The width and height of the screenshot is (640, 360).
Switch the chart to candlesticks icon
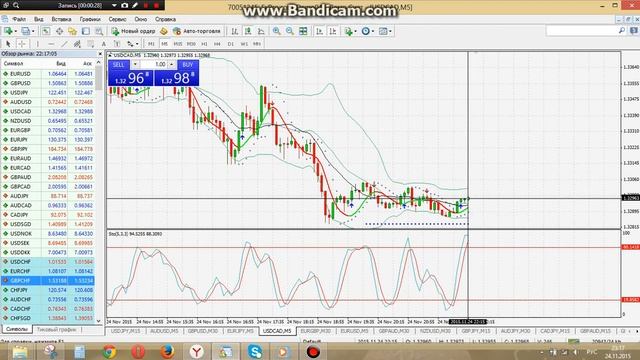(x=248, y=31)
